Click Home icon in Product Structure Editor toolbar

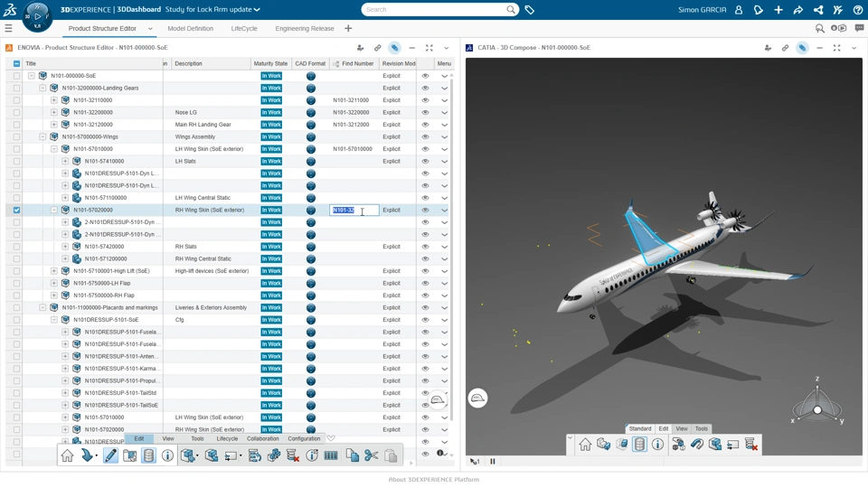(67, 455)
